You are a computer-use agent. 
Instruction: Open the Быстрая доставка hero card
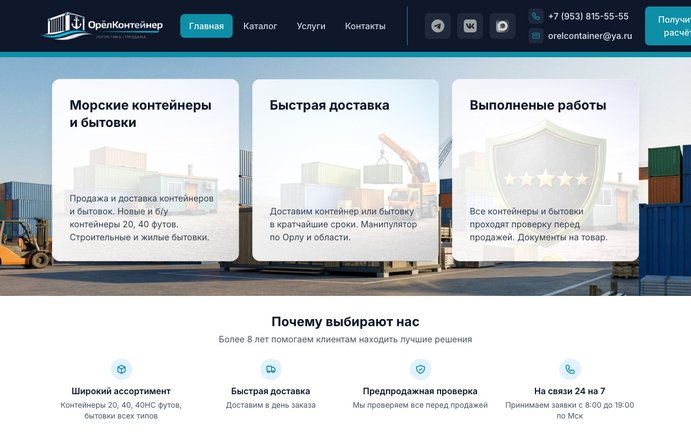[346, 170]
